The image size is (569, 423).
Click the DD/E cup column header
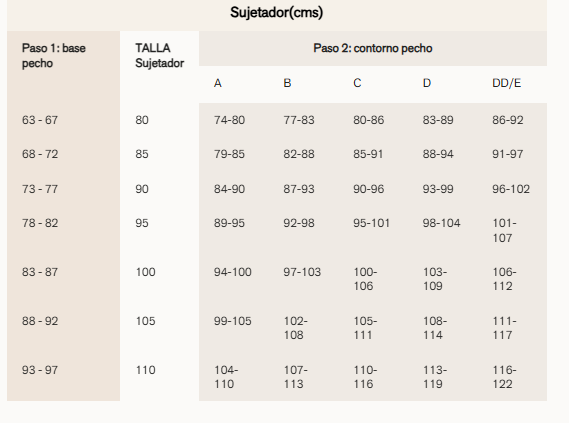507,83
